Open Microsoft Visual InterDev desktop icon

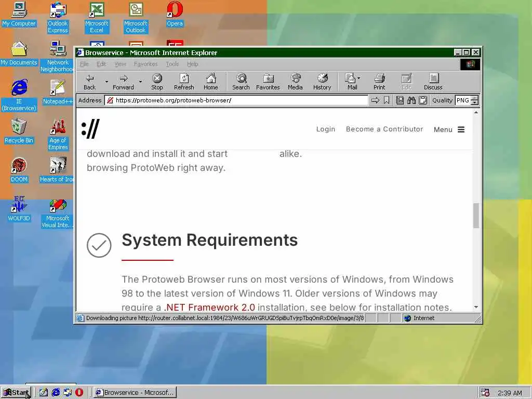pos(58,212)
